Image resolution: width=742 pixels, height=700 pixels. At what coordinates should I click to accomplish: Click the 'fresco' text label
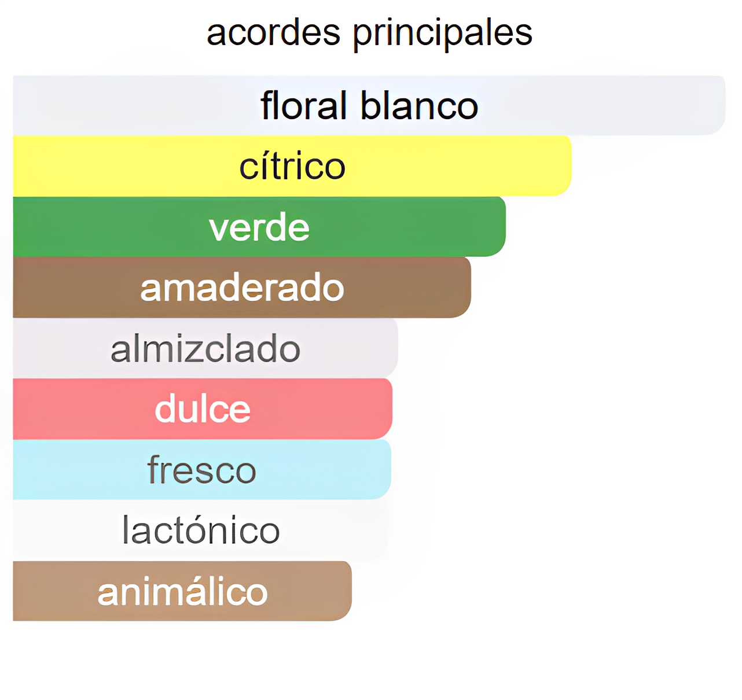pyautogui.click(x=202, y=470)
